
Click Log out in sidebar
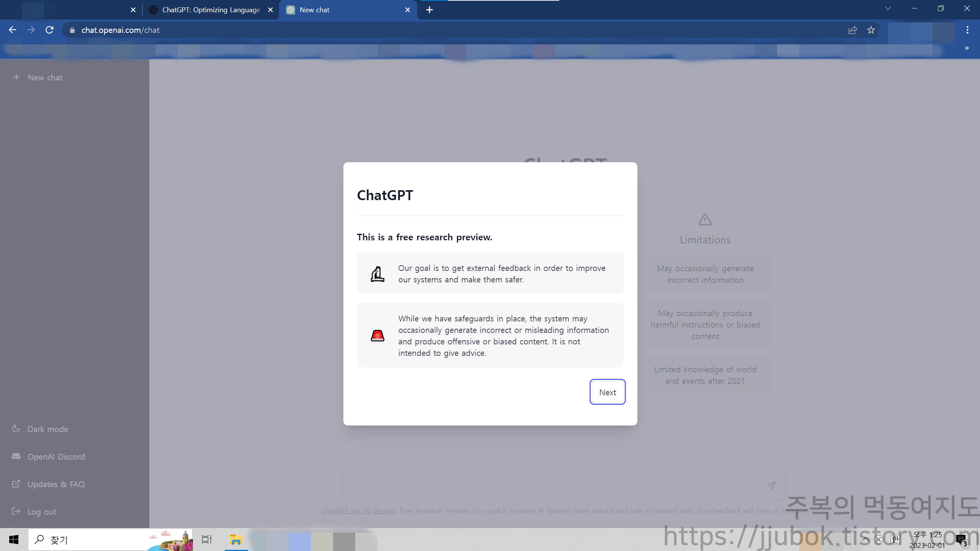coord(41,512)
